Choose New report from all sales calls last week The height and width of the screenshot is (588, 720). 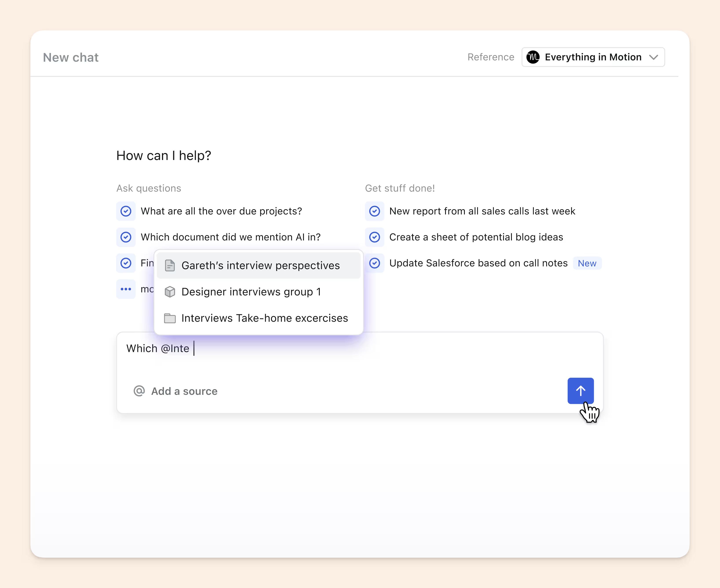(482, 211)
